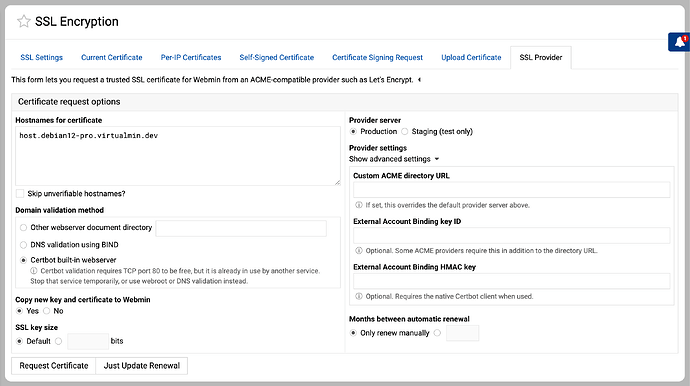Viewport: 690px width, 386px height.
Task: Focus the Custom ACME directory URL field
Action: pos(511,190)
